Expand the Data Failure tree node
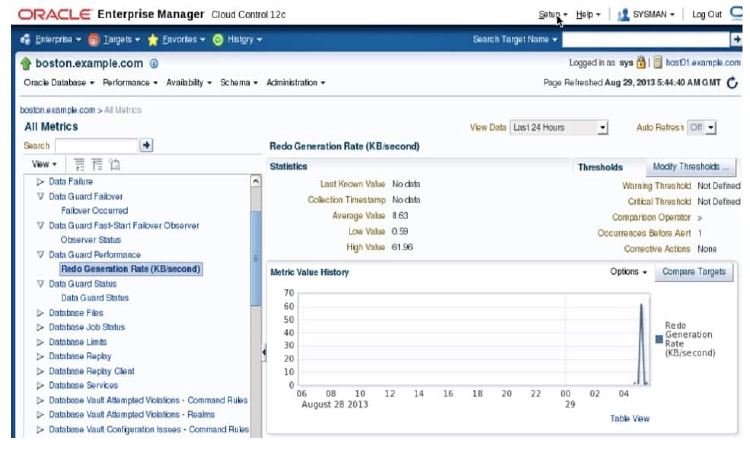This screenshot has height=449, width=750. [40, 182]
